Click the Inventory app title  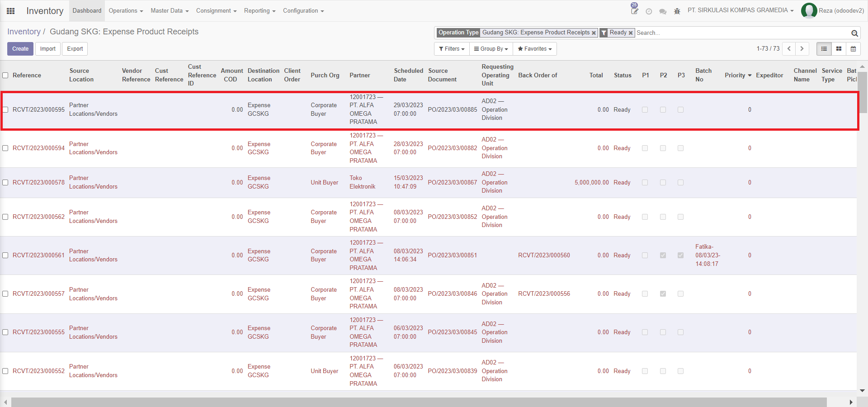45,11
